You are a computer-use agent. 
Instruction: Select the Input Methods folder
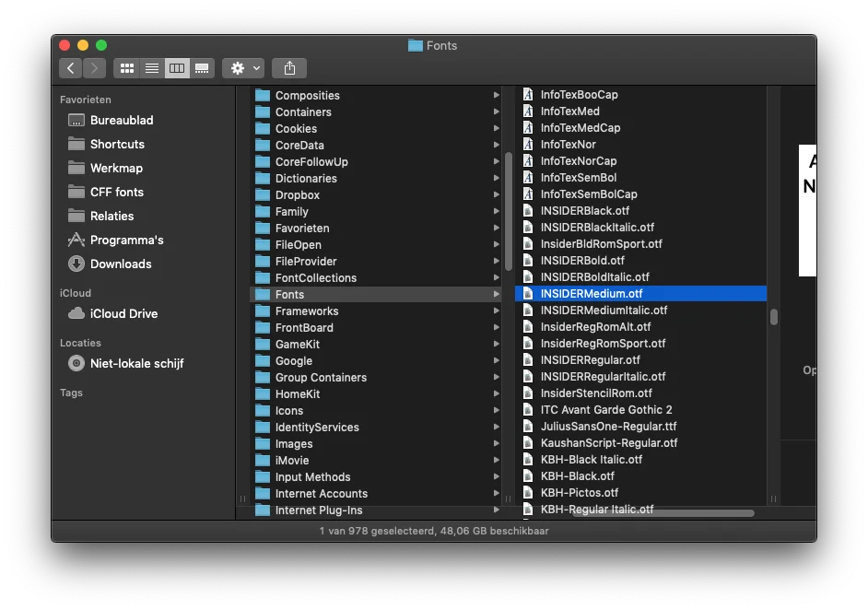(377, 477)
